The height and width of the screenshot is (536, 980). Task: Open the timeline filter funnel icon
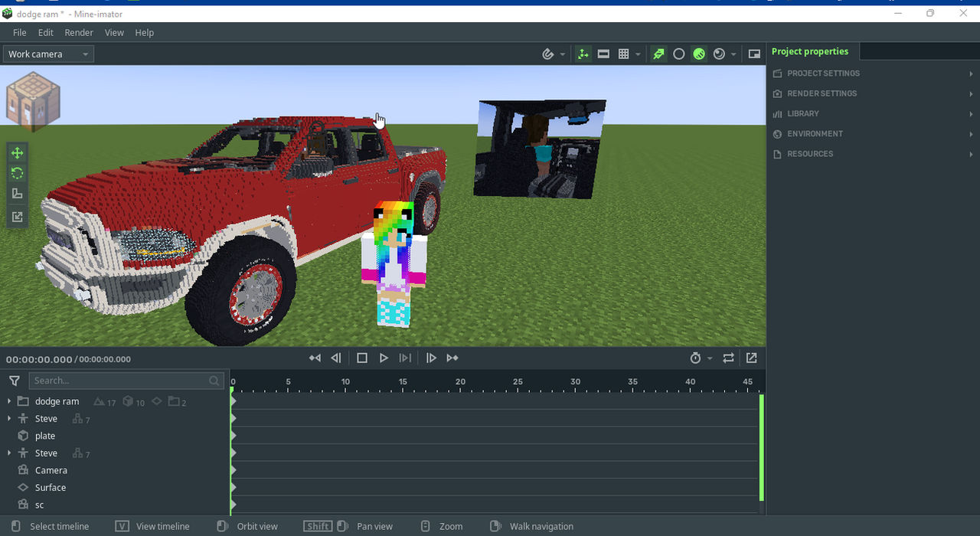point(15,381)
